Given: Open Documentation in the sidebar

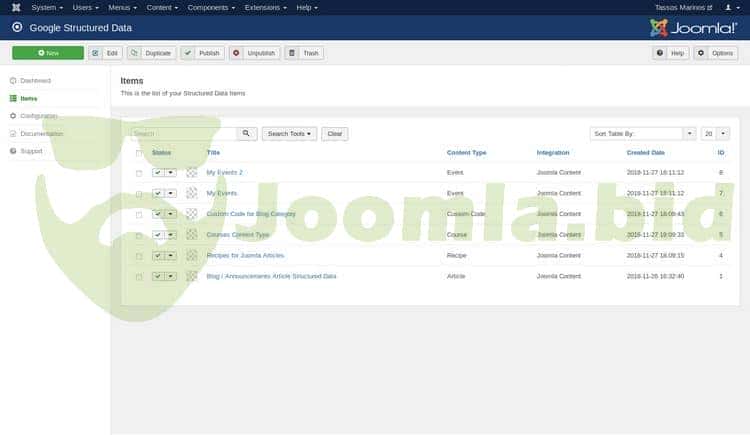Looking at the screenshot, I should (x=36, y=134).
